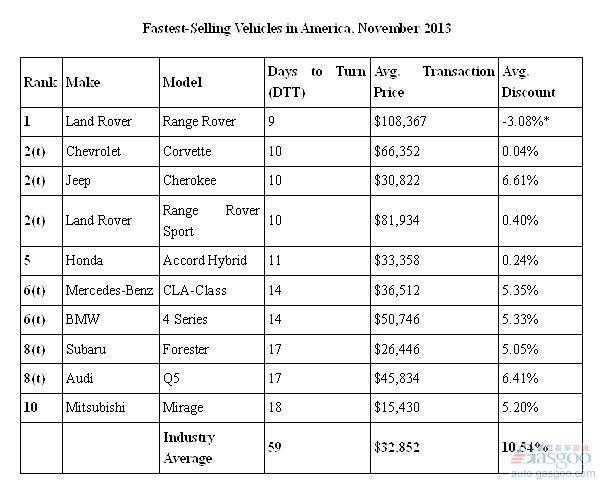Click the Avg. Transaction Price header
600x480 pixels.
(435, 82)
